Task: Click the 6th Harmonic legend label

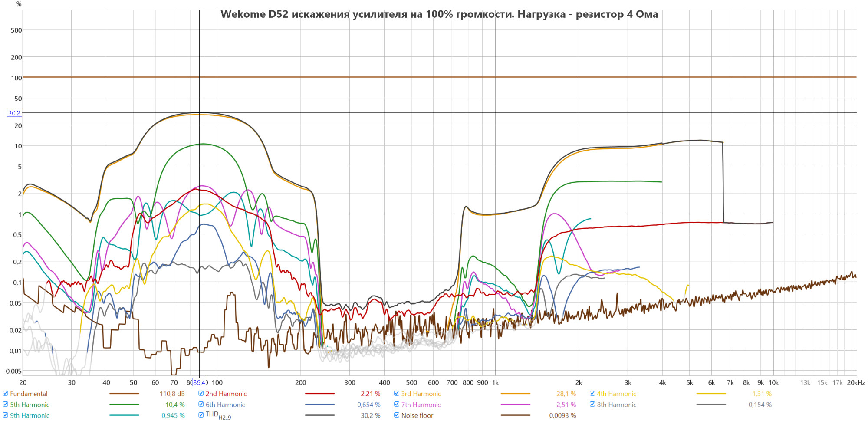Action: (x=225, y=405)
